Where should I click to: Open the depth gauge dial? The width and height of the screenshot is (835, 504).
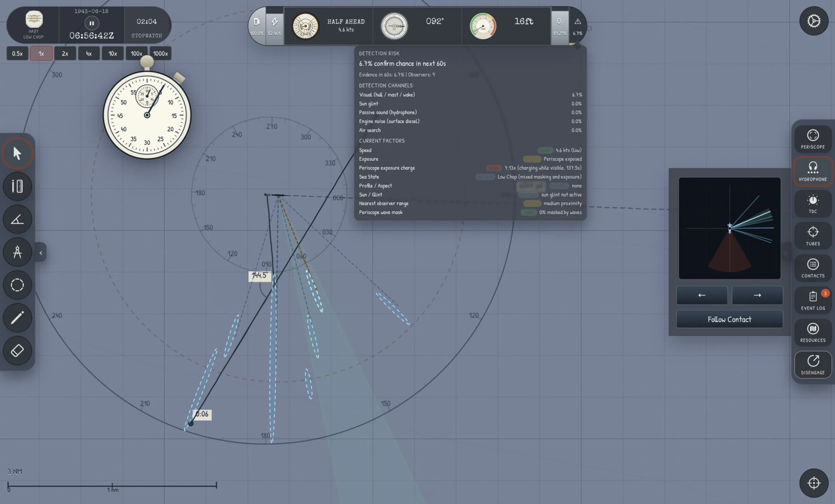483,26
